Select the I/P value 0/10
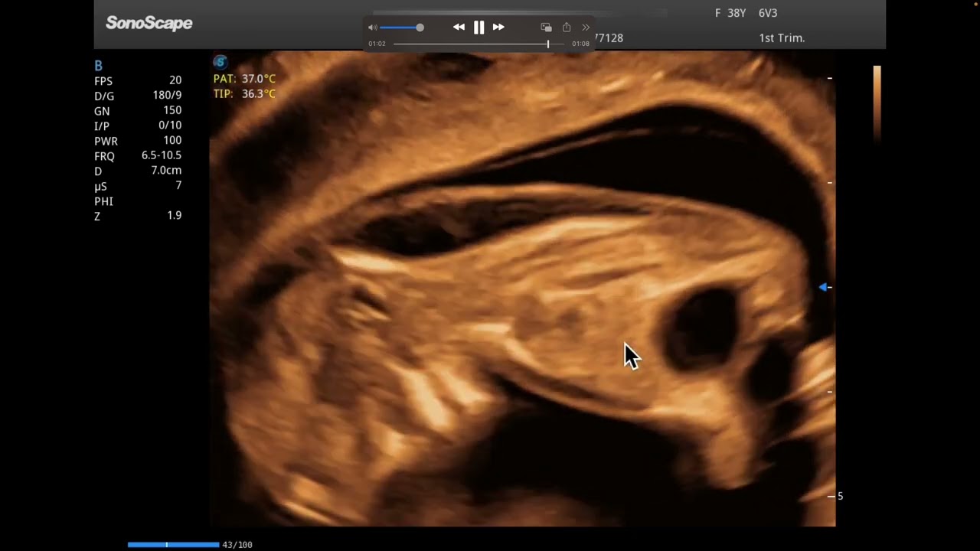 pos(170,126)
